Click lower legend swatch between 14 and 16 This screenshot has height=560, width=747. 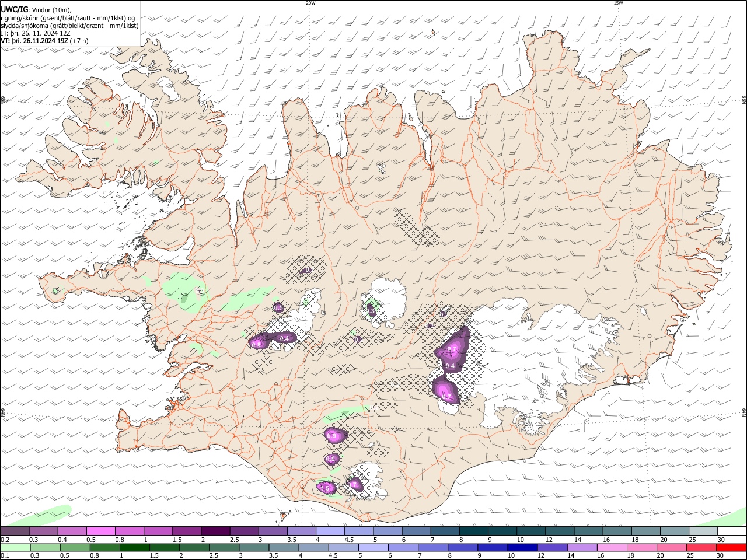click(582, 548)
